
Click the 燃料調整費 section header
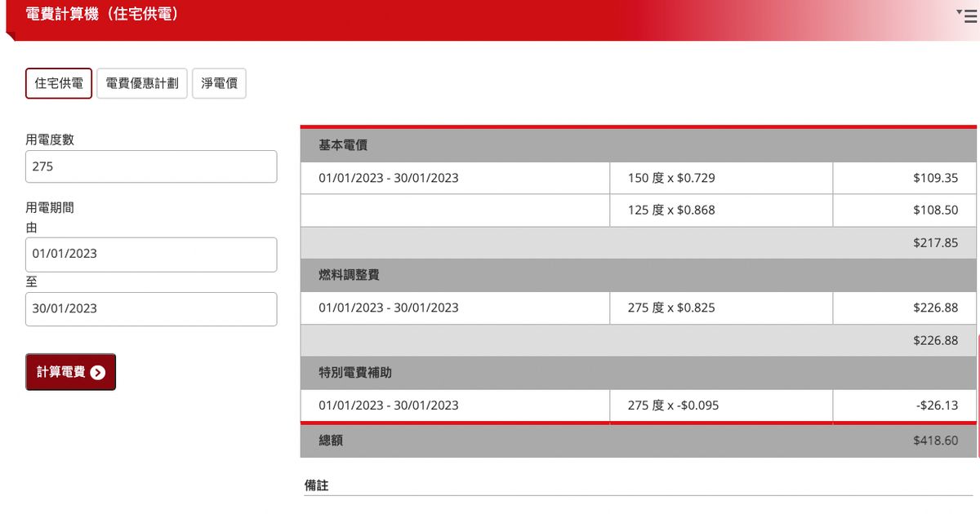(x=639, y=276)
